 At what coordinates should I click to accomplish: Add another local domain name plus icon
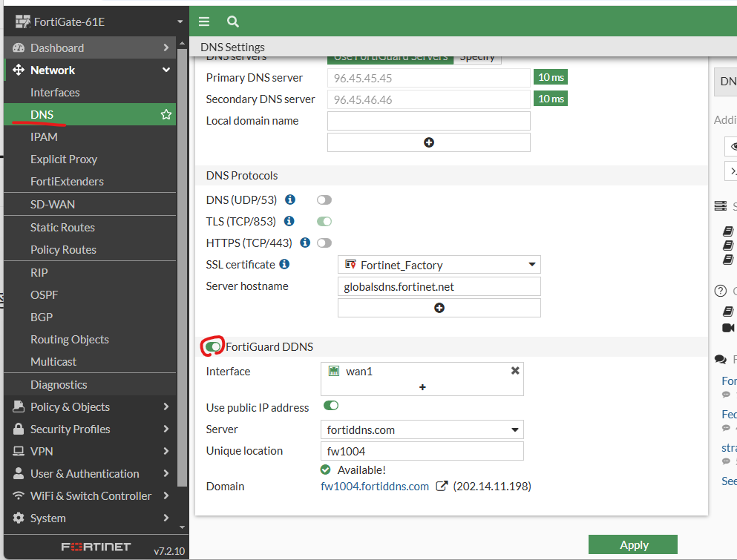[429, 142]
